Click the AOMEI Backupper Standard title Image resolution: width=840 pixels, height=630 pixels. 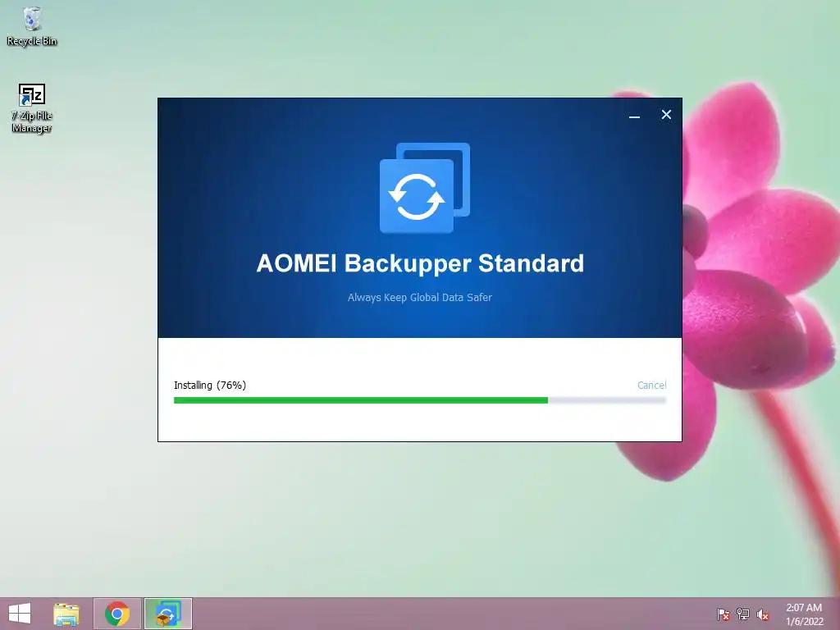coord(420,263)
